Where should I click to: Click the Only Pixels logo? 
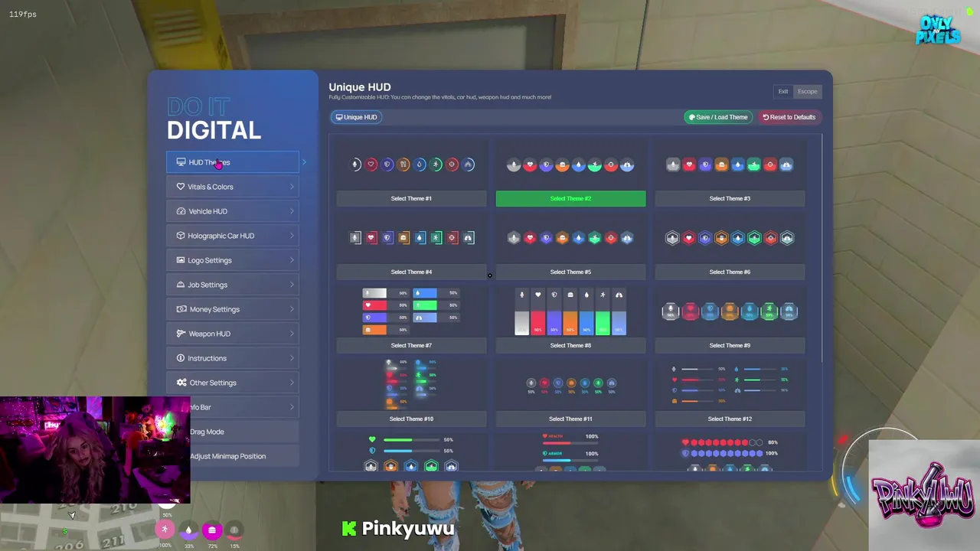(938, 29)
